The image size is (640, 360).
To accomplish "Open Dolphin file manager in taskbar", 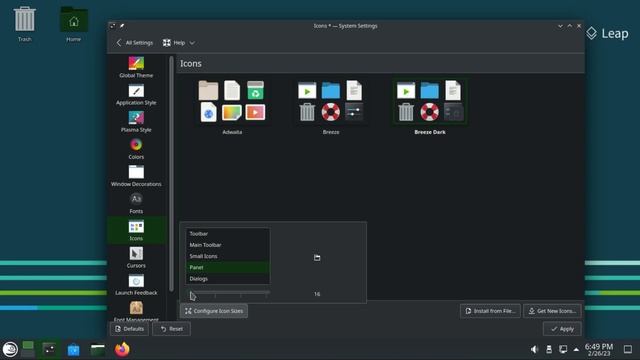I will (98, 349).
